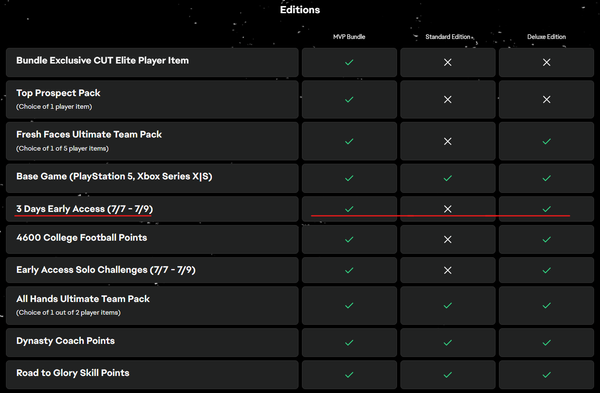Click the Dynasty Coach Points row label

pyautogui.click(x=65, y=341)
